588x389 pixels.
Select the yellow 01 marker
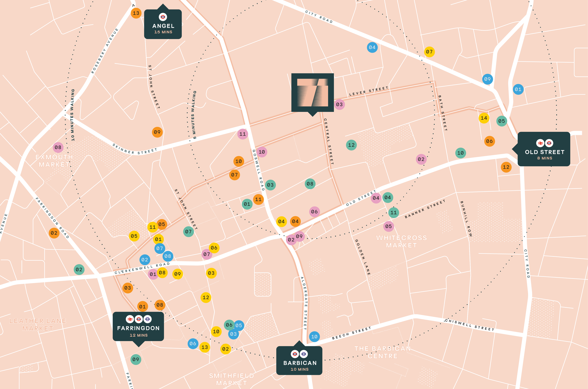tap(158, 240)
